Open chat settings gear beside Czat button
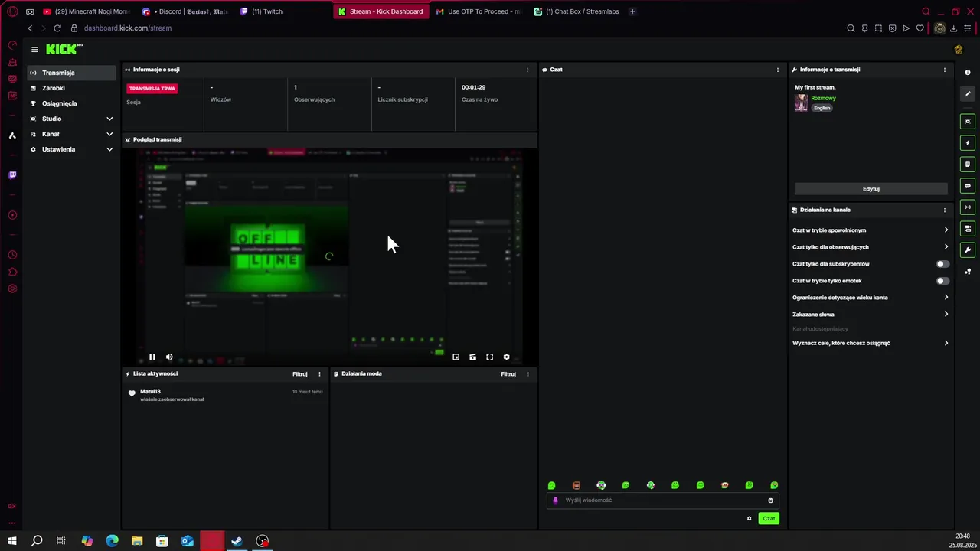 coord(749,518)
